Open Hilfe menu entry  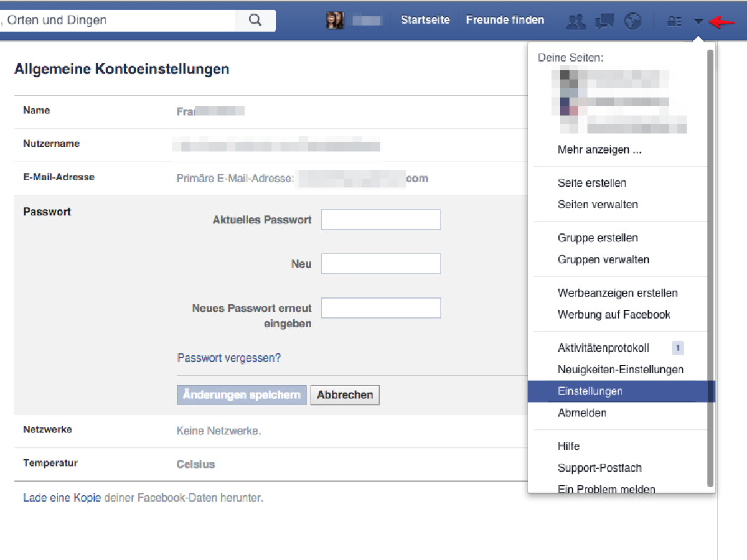coord(568,447)
